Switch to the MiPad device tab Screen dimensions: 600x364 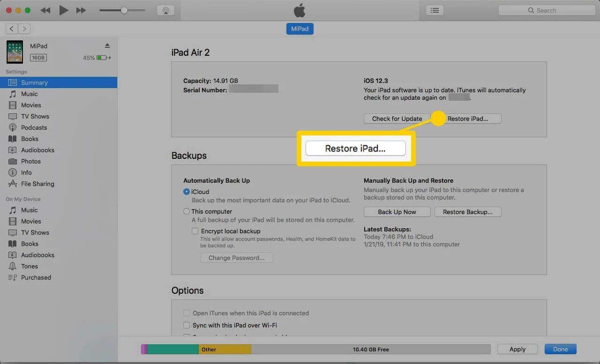coord(300,29)
